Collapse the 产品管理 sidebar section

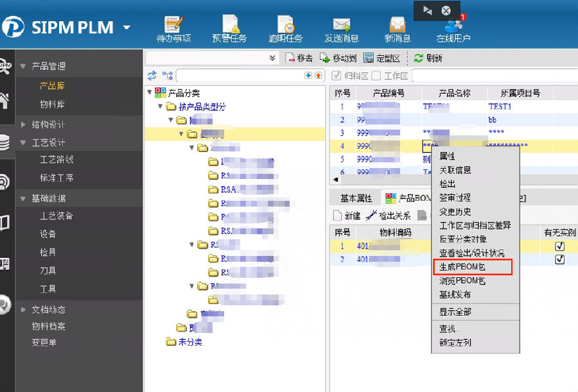tap(23, 66)
